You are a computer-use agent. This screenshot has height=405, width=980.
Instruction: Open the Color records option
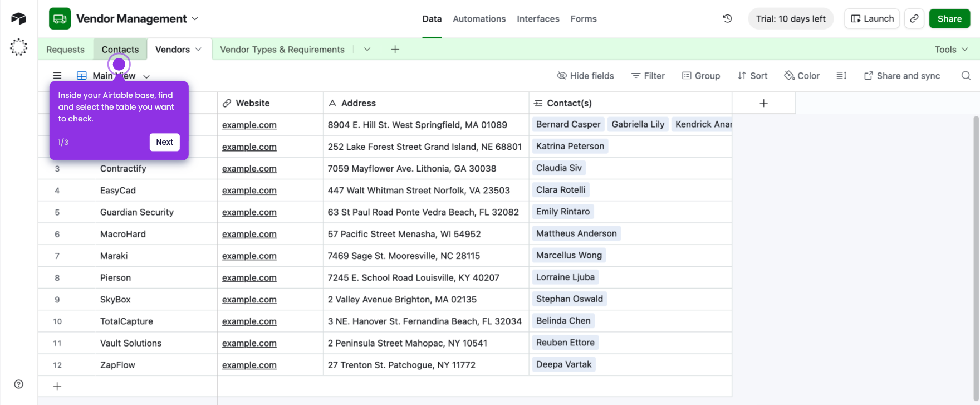pyautogui.click(x=802, y=76)
